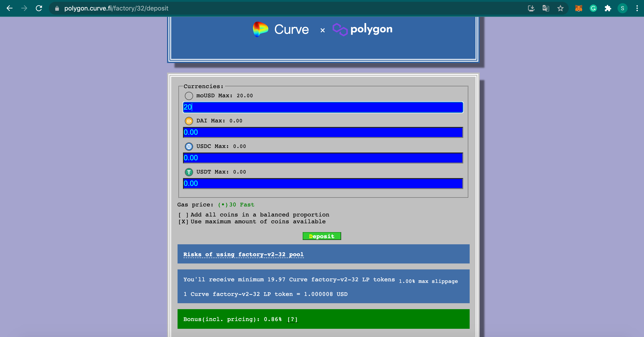Click the USDT token icon
The image size is (644, 337).
click(189, 172)
